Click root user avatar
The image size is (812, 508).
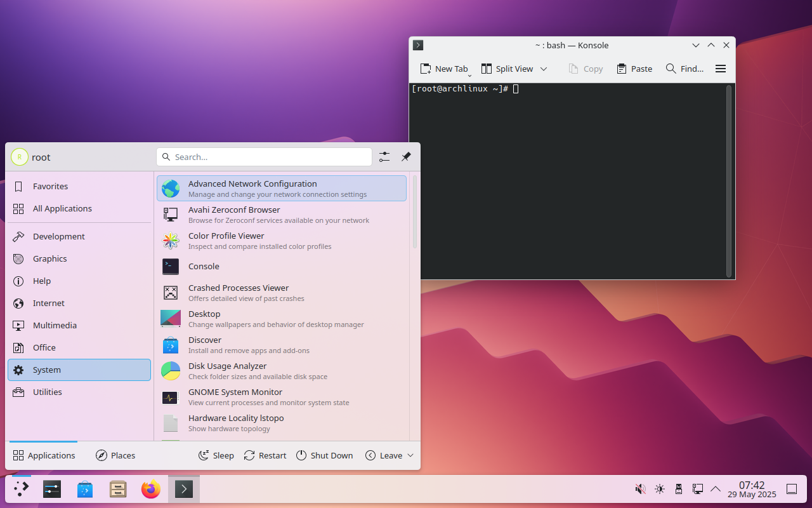pyautogui.click(x=20, y=157)
